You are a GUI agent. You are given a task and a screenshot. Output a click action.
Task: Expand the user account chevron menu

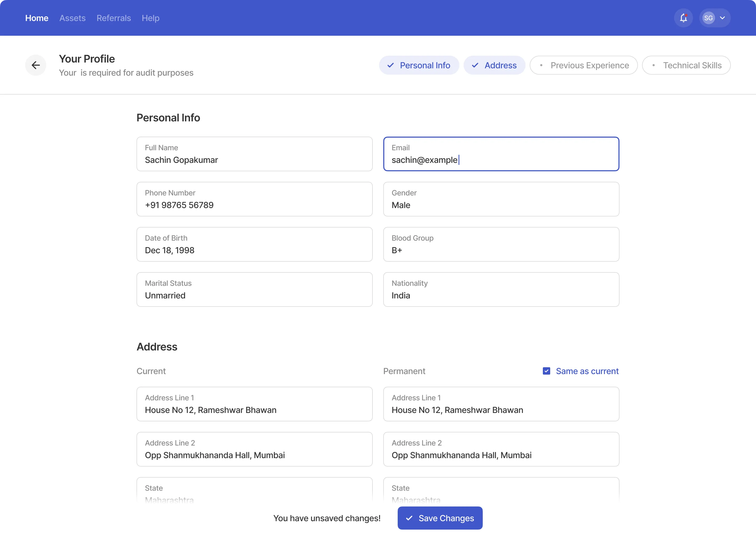click(x=723, y=18)
